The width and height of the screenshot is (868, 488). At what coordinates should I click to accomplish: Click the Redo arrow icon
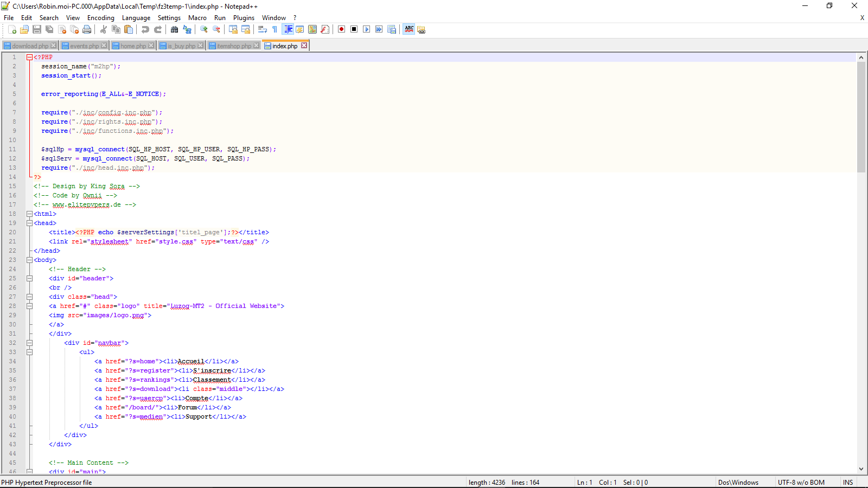pos(157,29)
